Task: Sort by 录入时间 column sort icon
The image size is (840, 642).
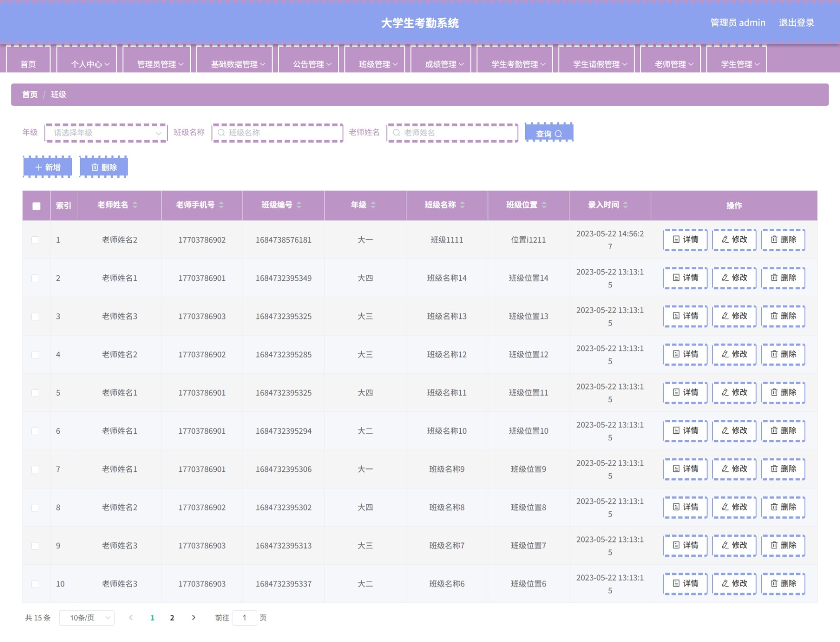Action: pyautogui.click(x=626, y=205)
